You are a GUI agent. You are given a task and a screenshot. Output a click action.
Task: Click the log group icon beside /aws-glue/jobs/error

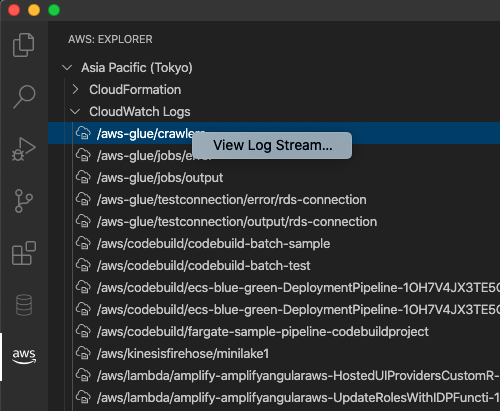click(x=83, y=155)
